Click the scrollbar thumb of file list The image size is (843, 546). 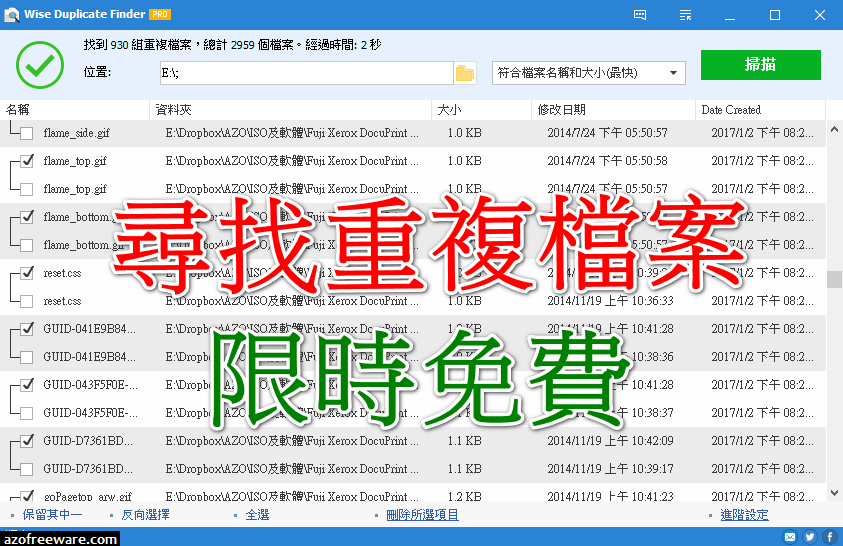tap(834, 279)
